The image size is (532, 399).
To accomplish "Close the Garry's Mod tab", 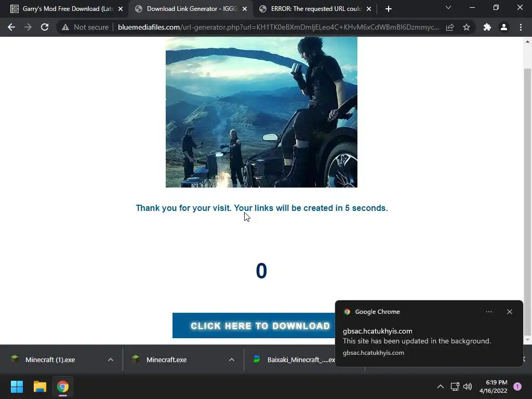I will [x=121, y=9].
